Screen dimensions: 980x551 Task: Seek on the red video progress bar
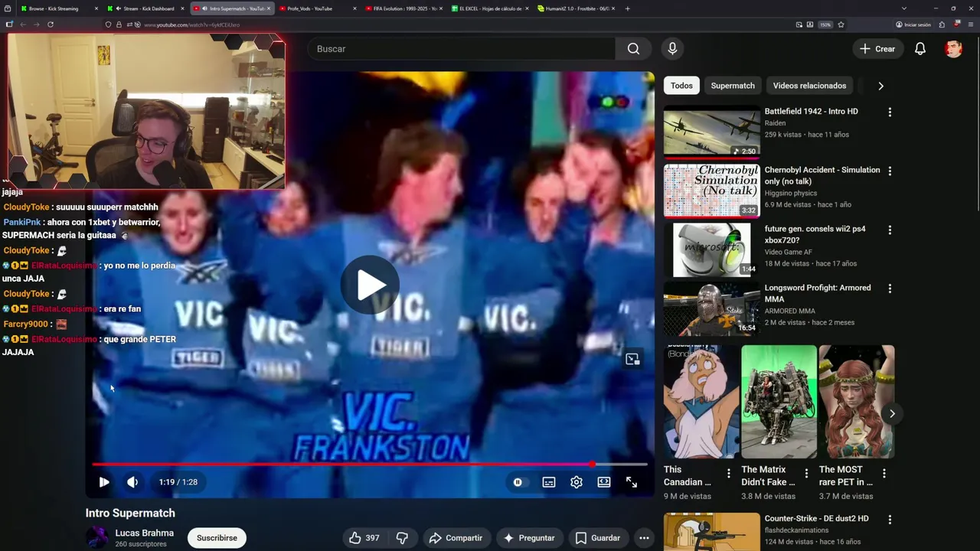click(370, 464)
